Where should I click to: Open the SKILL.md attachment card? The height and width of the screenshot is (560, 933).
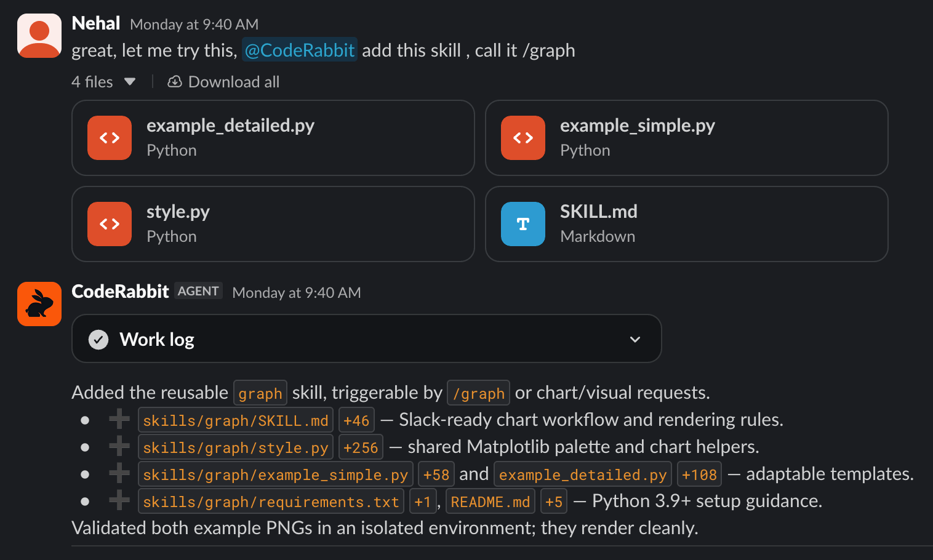[x=687, y=224]
